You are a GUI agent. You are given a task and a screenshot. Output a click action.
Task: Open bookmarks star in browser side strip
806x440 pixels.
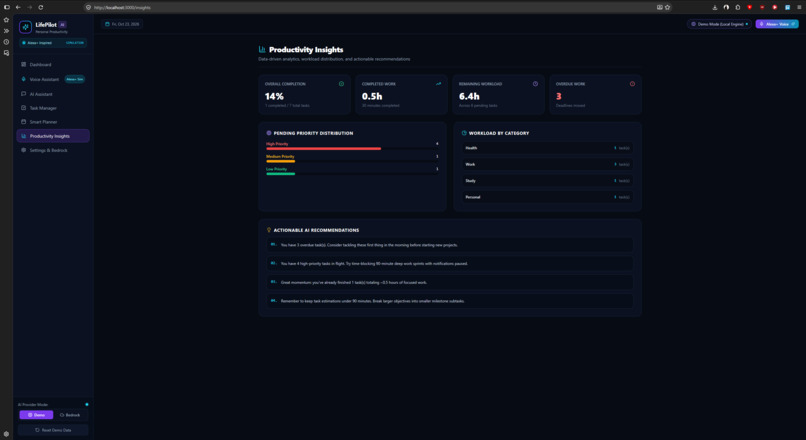[x=6, y=20]
